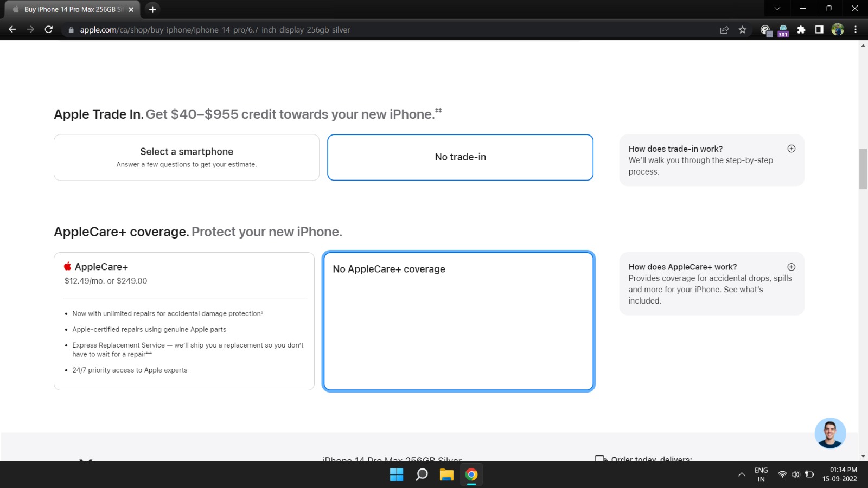The image size is (868, 488).
Task: Open the volume tray icon
Action: pyautogui.click(x=795, y=474)
